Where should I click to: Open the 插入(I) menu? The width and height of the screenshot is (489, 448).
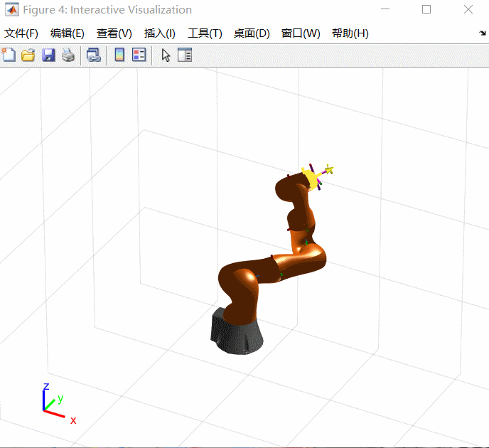pyautogui.click(x=160, y=33)
